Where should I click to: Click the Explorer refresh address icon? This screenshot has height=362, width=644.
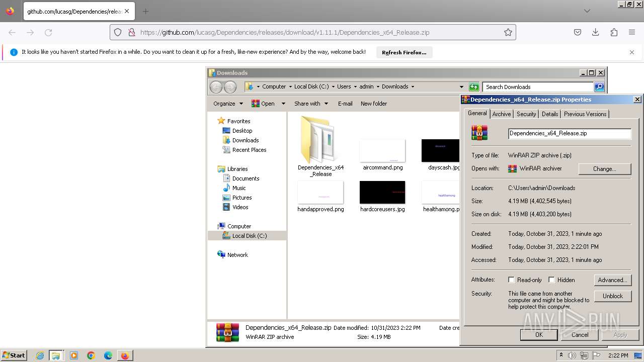point(474,87)
